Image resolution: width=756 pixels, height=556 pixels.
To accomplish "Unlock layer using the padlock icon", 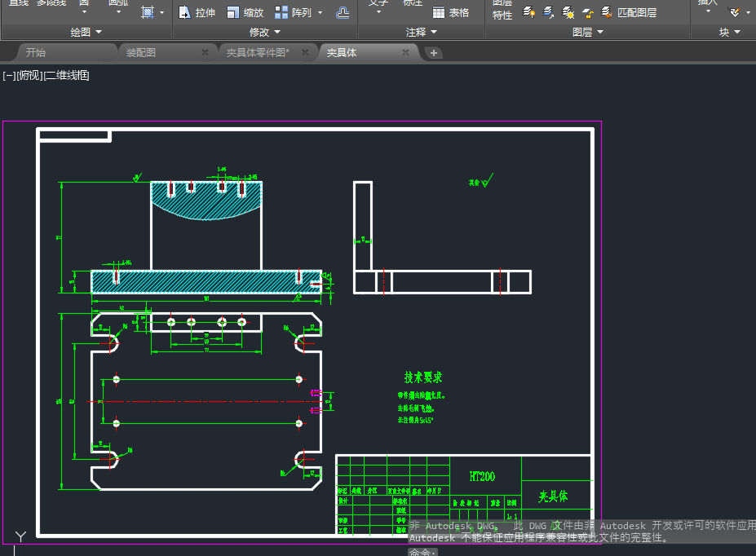I will coord(588,12).
